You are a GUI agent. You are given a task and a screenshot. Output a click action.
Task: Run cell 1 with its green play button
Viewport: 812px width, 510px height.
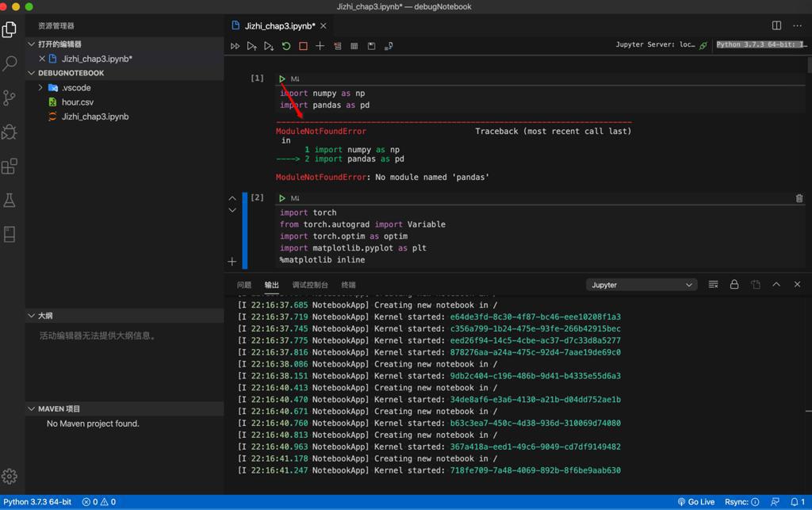282,79
